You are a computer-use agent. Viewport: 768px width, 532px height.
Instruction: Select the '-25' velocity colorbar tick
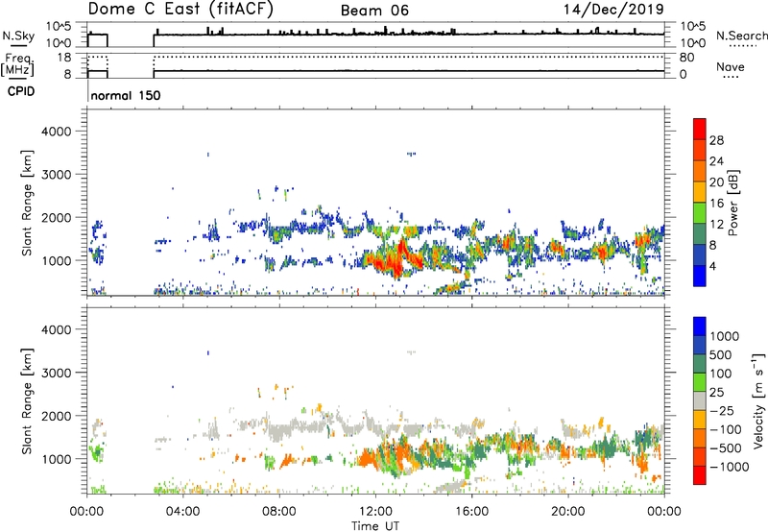coord(722,411)
